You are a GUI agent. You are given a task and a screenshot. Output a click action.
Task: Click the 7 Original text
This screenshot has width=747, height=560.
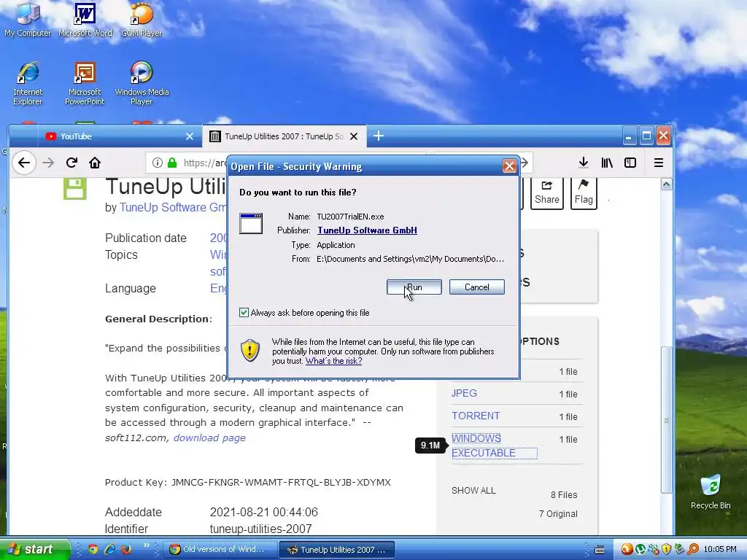coord(558,514)
